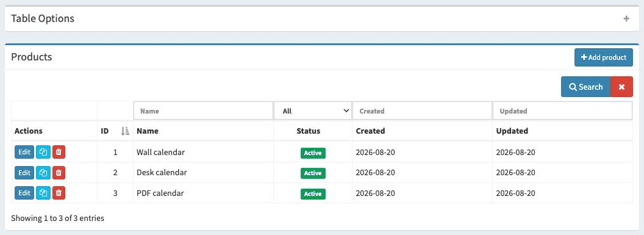Open the status filter dropdown showing All
Viewport: 644px width, 235px height.
point(313,111)
